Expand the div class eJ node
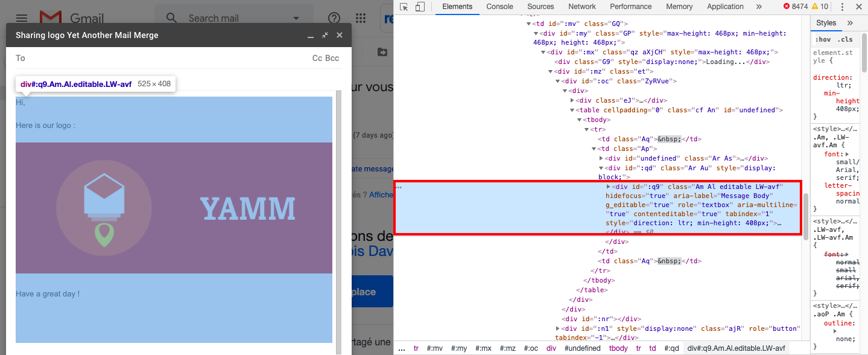868x355 pixels. tap(572, 100)
